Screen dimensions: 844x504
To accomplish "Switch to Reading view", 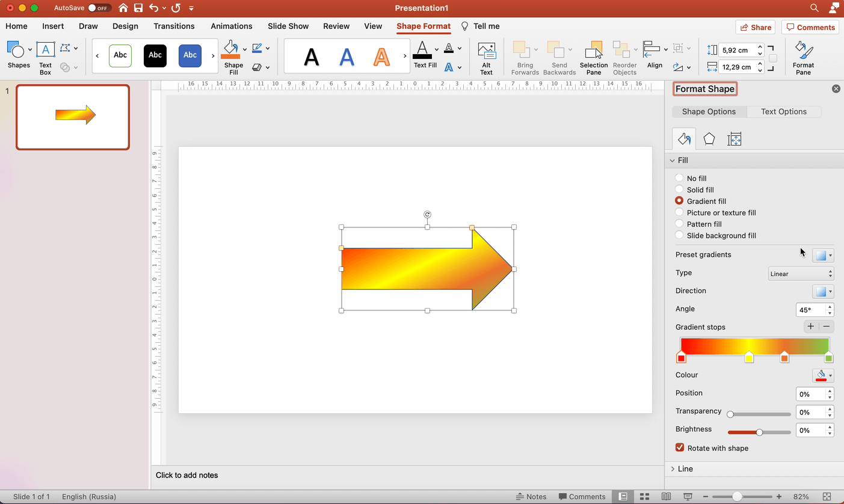I will point(666,497).
